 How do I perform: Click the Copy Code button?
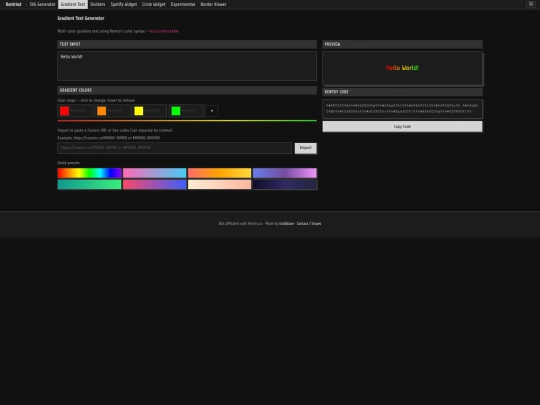402,126
